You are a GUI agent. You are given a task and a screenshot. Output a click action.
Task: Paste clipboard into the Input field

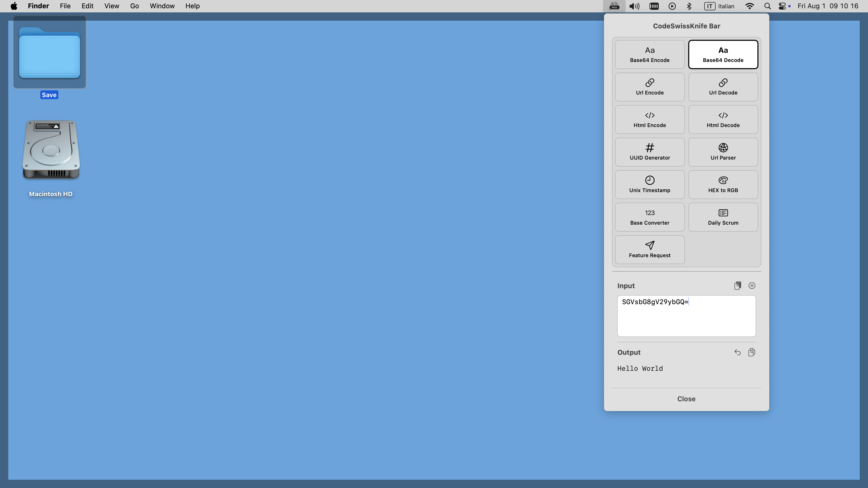[x=738, y=286]
